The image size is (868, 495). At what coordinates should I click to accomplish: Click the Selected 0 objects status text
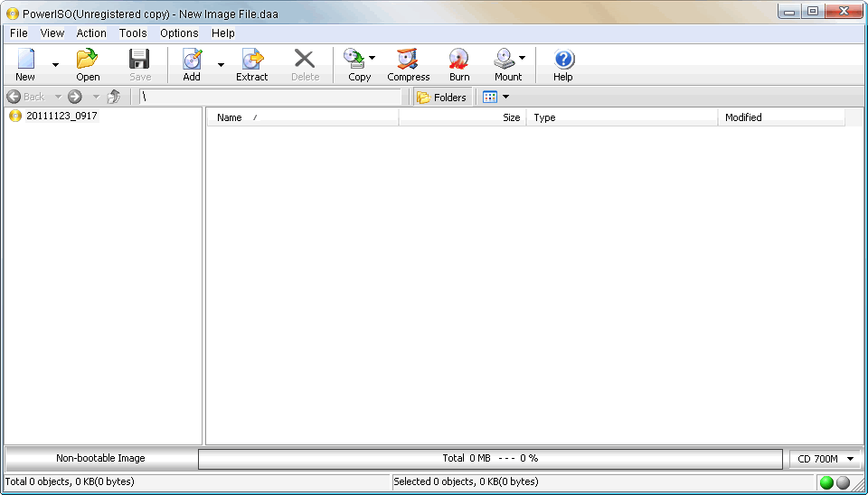(x=466, y=481)
